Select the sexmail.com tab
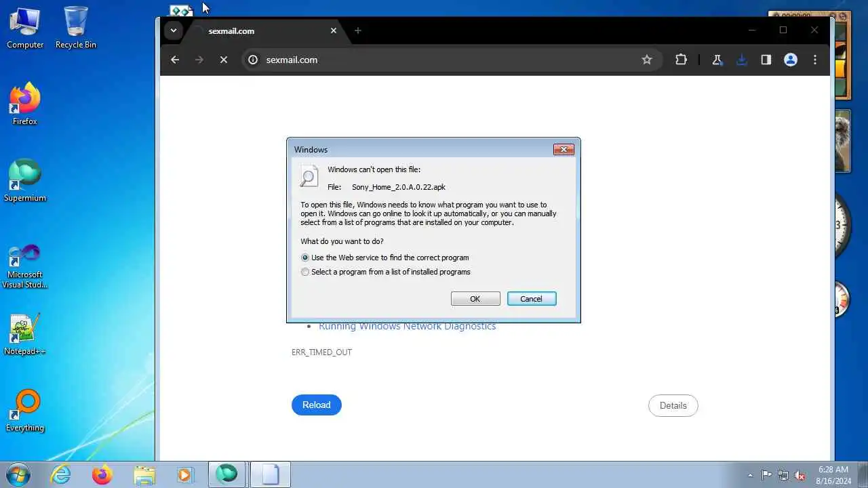Viewport: 868px width, 488px height. tap(264, 30)
